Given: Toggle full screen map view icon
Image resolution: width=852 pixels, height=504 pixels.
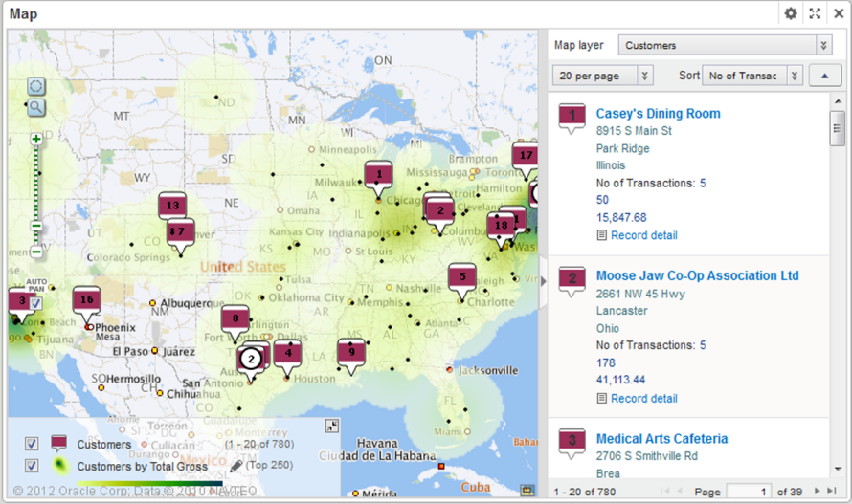Looking at the screenshot, I should point(815,13).
